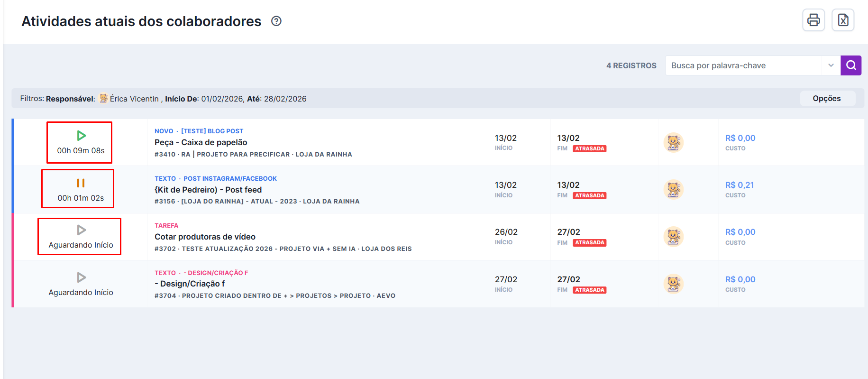Image resolution: width=868 pixels, height=379 pixels.
Task: Click the avatar on the Design/Criação row
Action: [x=673, y=284]
